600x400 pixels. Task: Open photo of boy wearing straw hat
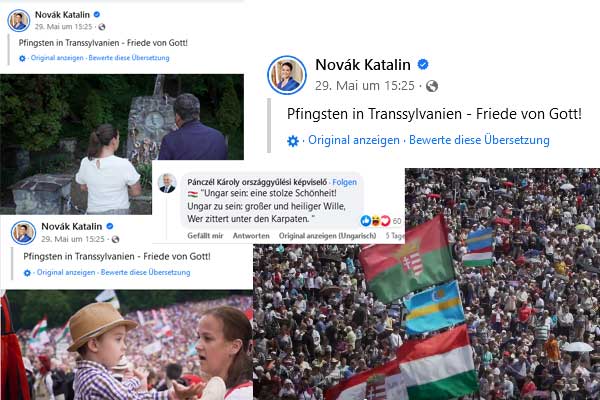[126, 345]
